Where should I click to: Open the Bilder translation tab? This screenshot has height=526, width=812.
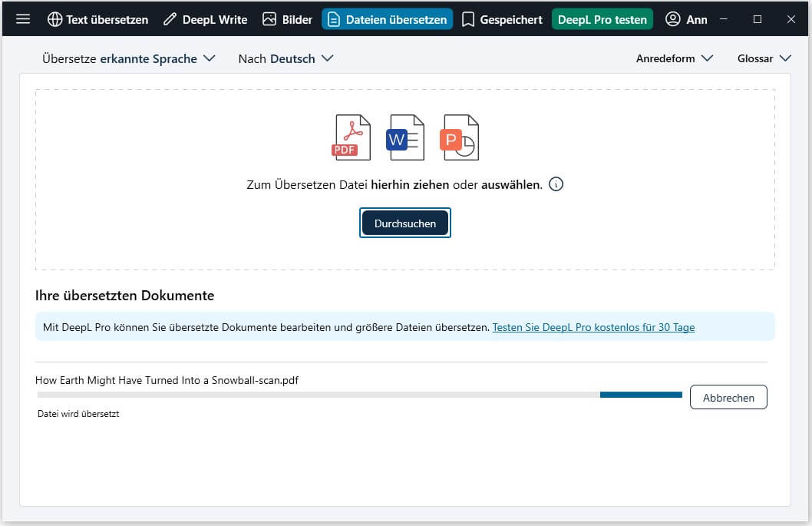287,19
